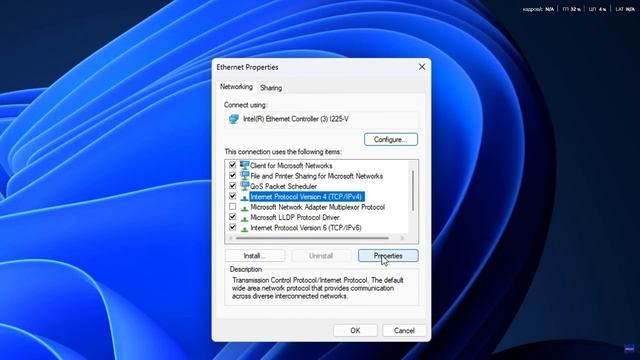The image size is (640, 360).
Task: Uncheck File and Printer Sharing for Microsoft Networks
Action: [x=233, y=176]
